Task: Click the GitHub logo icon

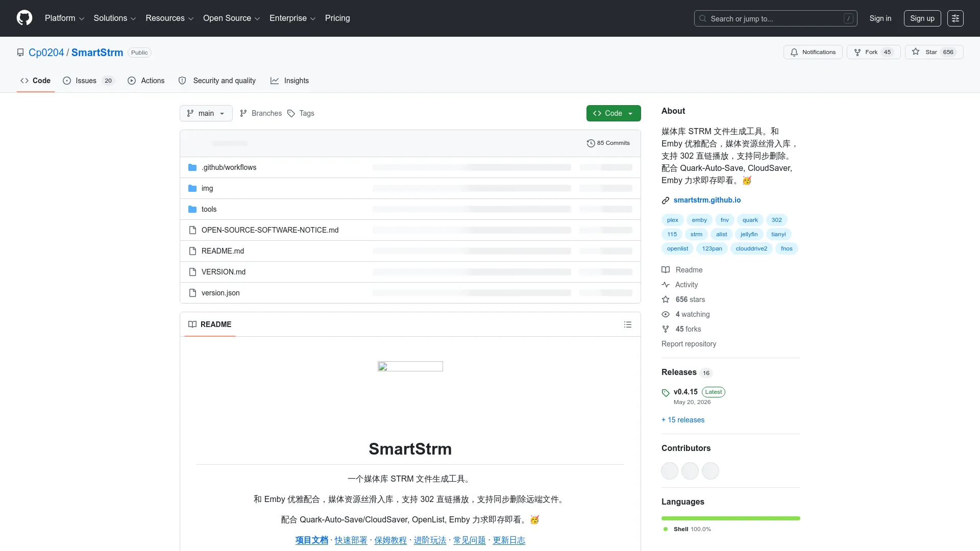Action: pyautogui.click(x=24, y=18)
